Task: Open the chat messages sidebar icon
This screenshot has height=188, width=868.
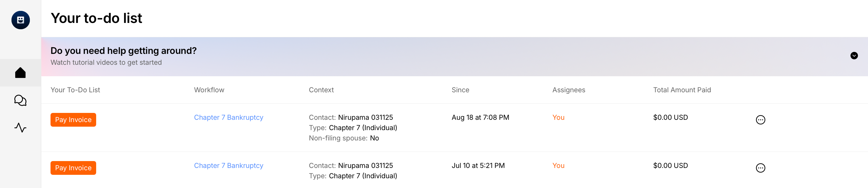Action: (21, 100)
